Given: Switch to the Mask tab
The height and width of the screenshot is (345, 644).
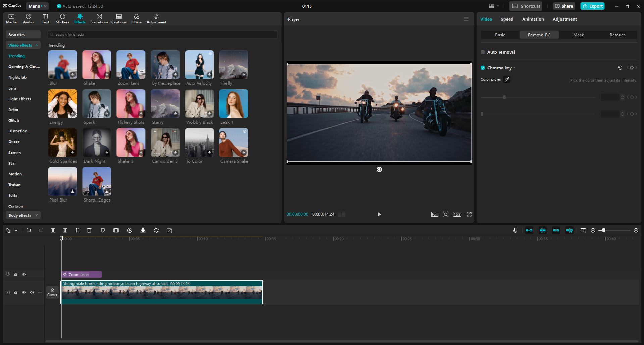Looking at the screenshot, I should pos(578,35).
